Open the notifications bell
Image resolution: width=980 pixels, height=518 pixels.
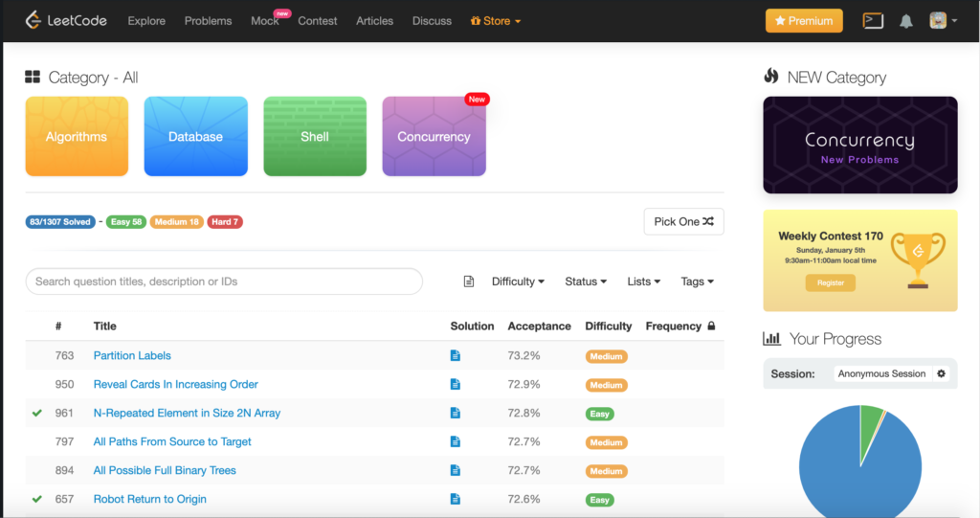(x=905, y=21)
